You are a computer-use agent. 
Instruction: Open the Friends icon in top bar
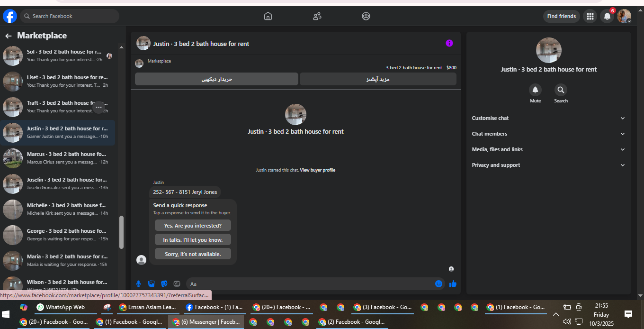[x=317, y=16]
